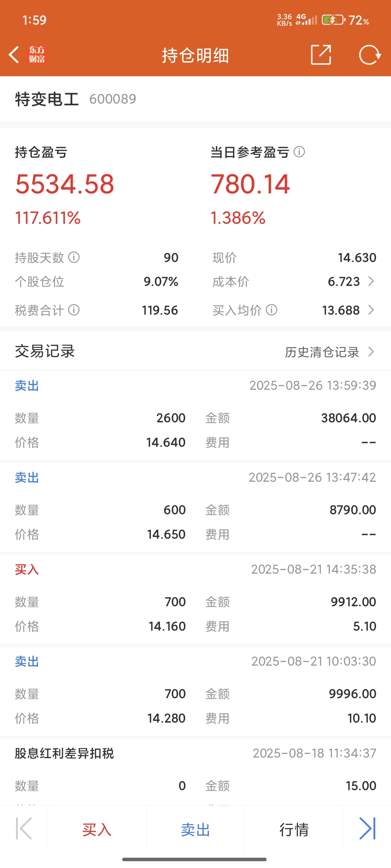391x868 pixels.
Task: Expand the 买入均价 chevron
Action: [371, 310]
